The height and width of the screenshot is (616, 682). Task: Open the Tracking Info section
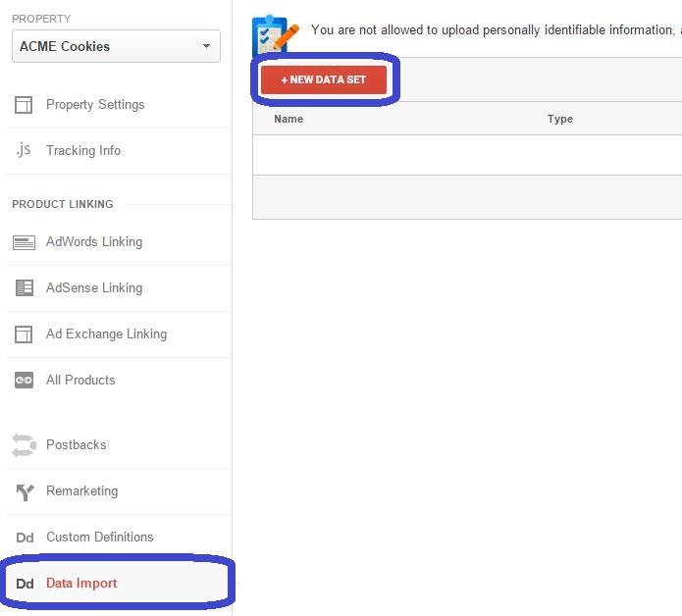(x=83, y=150)
